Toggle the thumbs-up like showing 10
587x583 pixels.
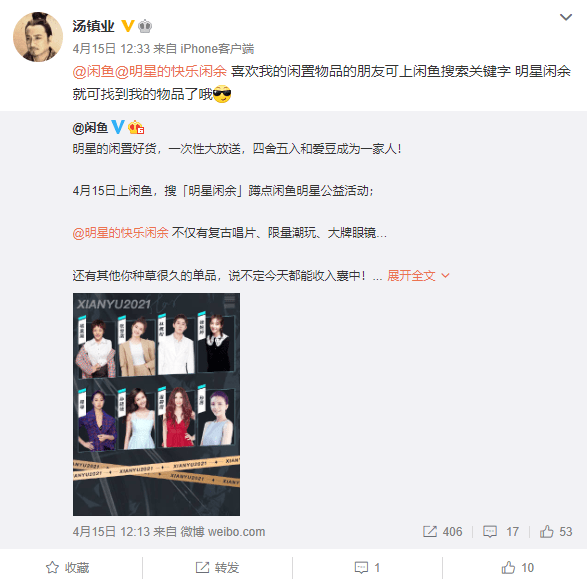(517, 568)
